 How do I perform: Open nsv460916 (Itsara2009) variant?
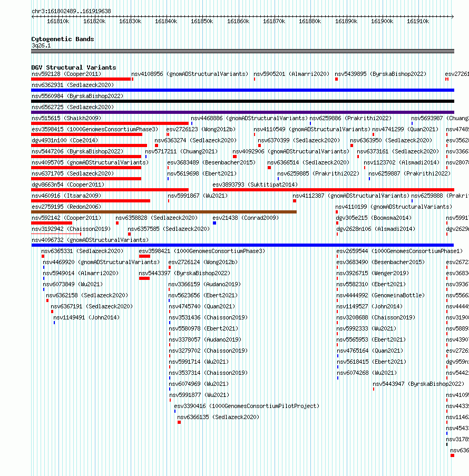pyautogui.click(x=66, y=196)
